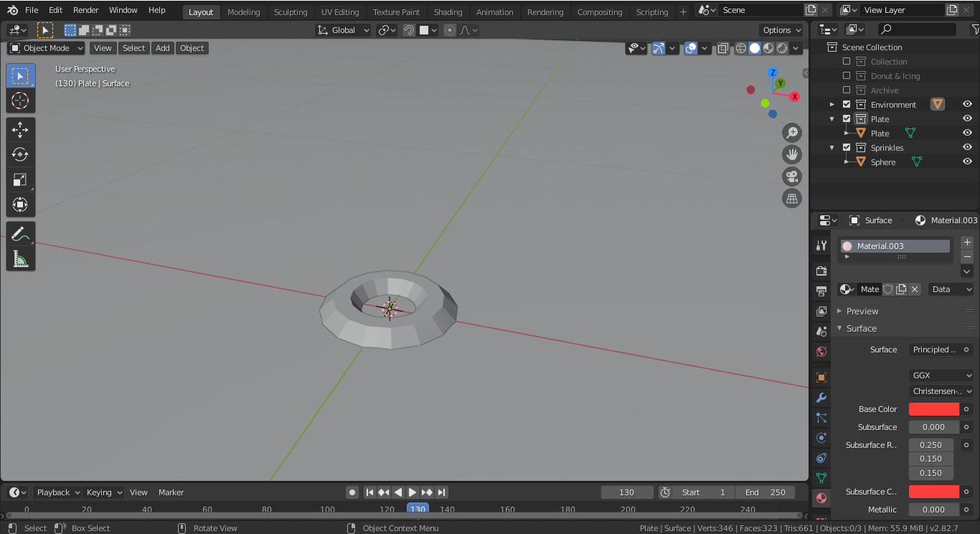Screen dimensions: 980x534
Task: Select the Annotate tool
Action: point(20,234)
